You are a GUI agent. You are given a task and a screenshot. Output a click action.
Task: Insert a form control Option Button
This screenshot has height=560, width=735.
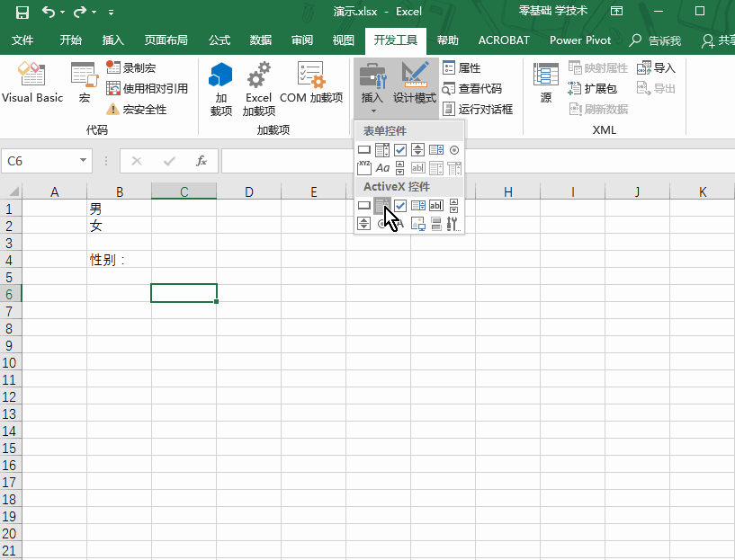453,150
